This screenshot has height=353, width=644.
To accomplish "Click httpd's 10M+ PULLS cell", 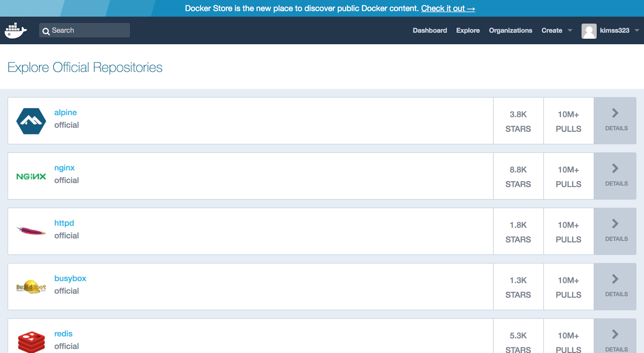I will (x=569, y=231).
